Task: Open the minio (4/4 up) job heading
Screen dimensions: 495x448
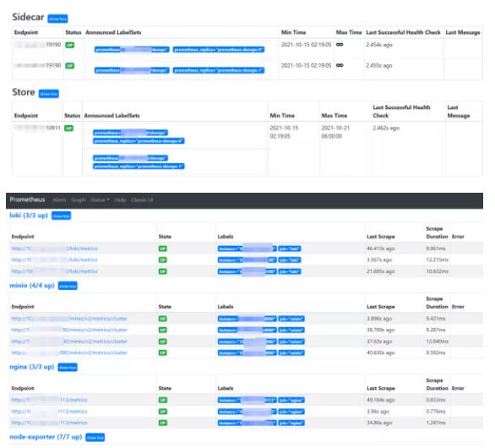Action: 32,286
